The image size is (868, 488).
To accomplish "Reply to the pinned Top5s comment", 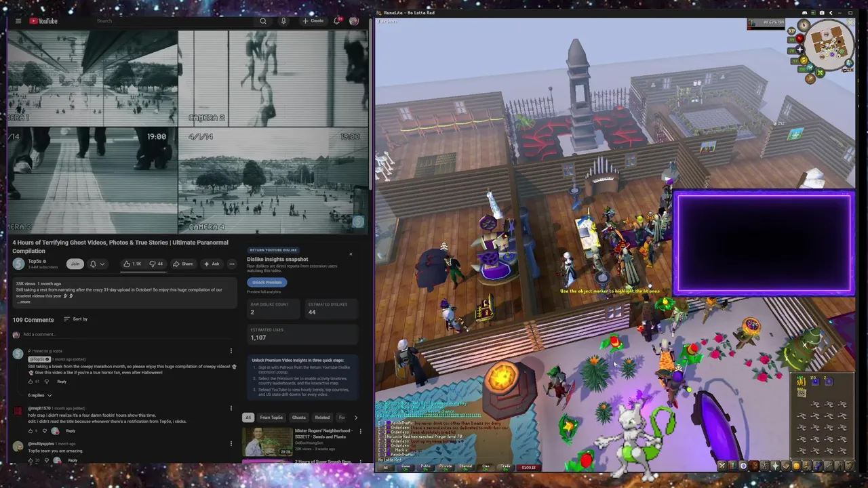I will [62, 382].
